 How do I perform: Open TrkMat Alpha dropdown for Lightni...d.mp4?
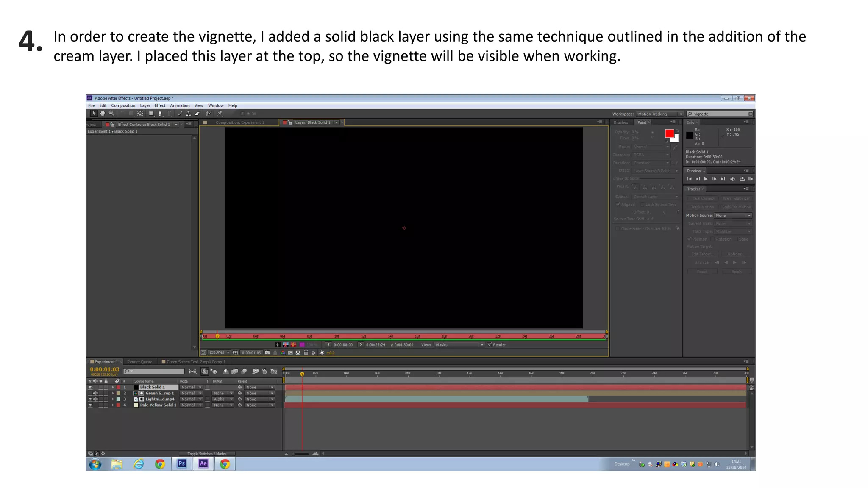tap(223, 399)
